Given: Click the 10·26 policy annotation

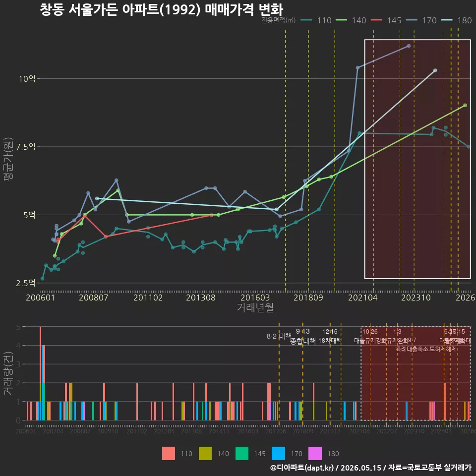Looking at the screenshot, I should (x=370, y=332).
